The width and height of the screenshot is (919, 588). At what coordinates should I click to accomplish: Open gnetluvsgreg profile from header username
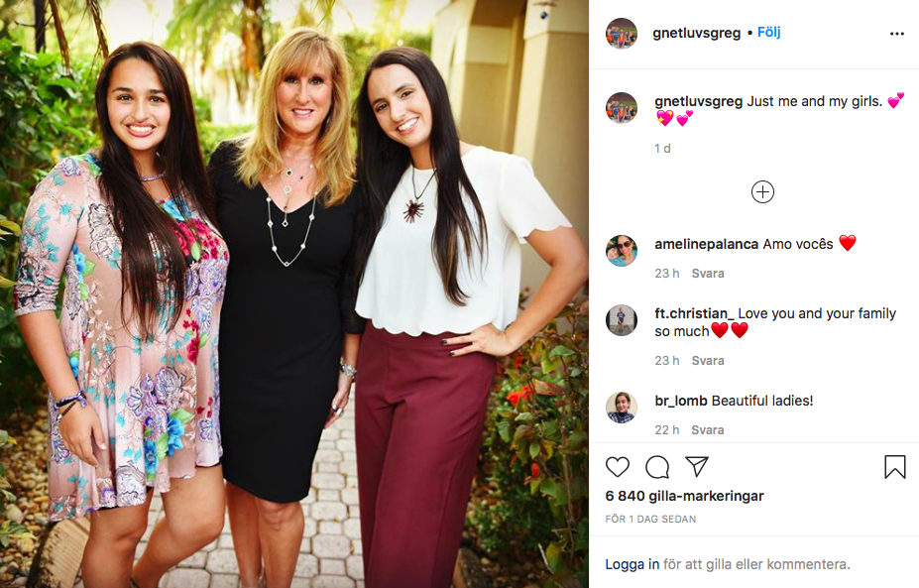696,33
